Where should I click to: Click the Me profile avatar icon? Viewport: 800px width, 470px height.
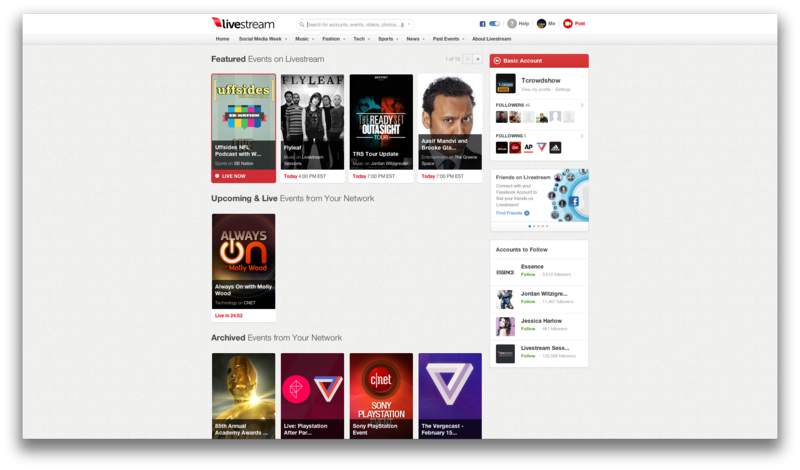coord(541,23)
